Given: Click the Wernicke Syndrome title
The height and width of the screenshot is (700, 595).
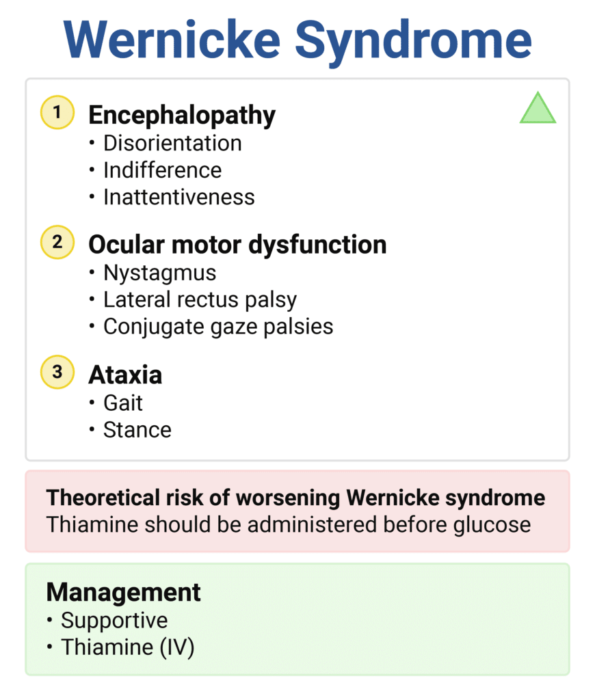Looking at the screenshot, I should (297, 40).
